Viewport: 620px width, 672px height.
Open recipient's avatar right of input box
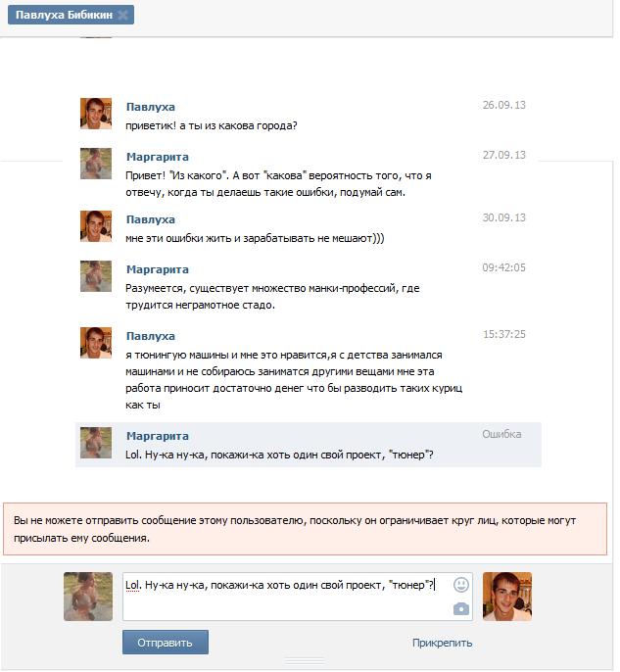[507, 597]
